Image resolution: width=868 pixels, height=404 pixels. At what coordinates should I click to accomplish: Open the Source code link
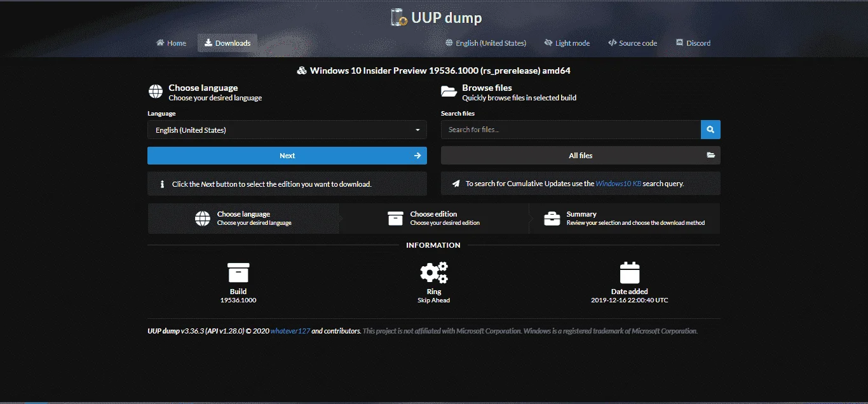tap(632, 43)
